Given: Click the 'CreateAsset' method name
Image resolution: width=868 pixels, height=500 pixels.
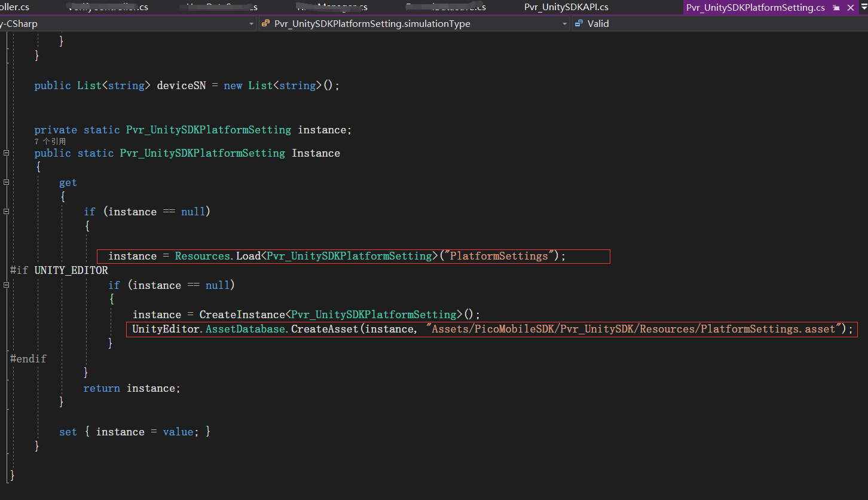Looking at the screenshot, I should tap(324, 329).
